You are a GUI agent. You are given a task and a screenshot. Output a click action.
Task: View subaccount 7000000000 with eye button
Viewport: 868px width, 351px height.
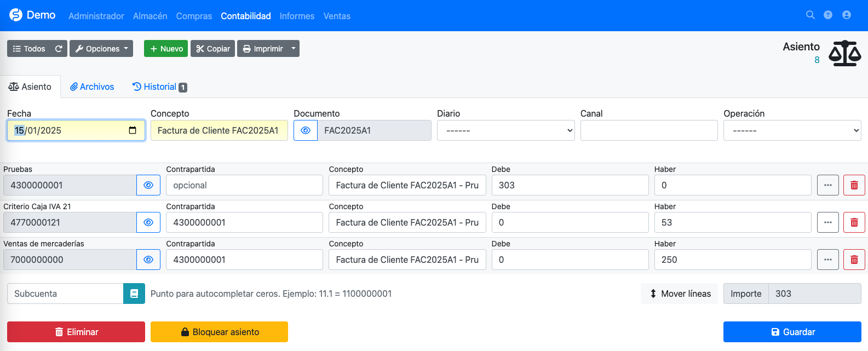pyautogui.click(x=148, y=260)
